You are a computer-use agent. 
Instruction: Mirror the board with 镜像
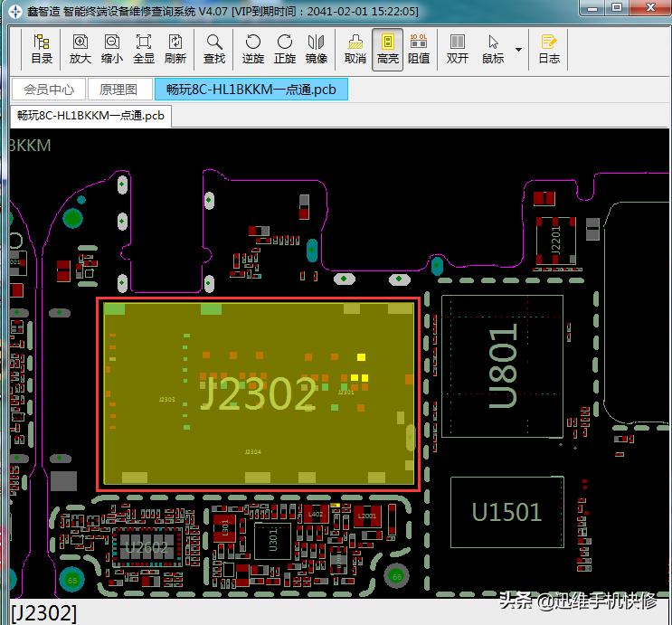(317, 49)
